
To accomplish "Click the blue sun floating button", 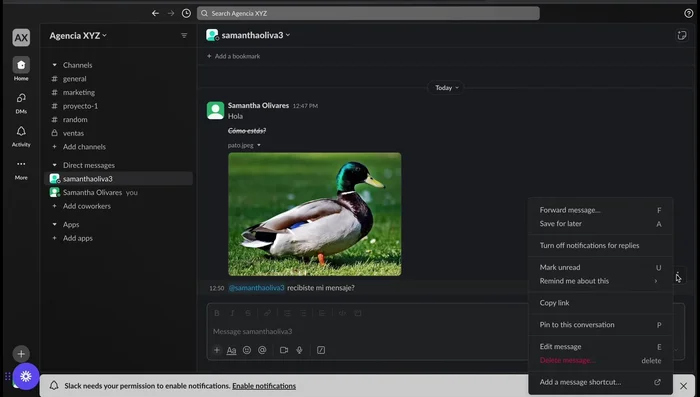I will pyautogui.click(x=26, y=376).
